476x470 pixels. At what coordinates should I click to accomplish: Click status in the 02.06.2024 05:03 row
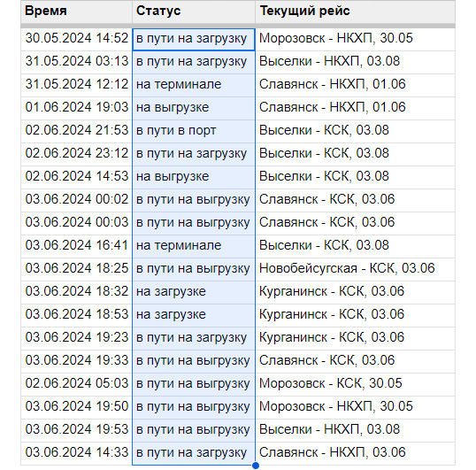coord(193,384)
